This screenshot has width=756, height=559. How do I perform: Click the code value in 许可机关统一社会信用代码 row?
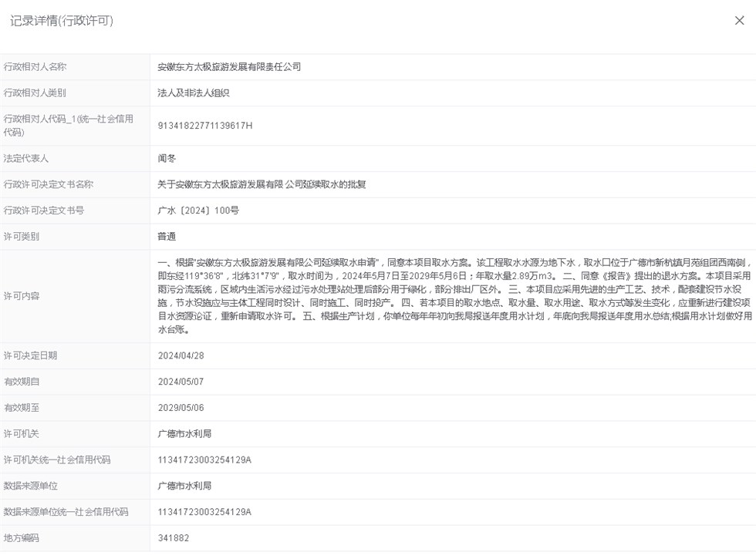point(204,460)
